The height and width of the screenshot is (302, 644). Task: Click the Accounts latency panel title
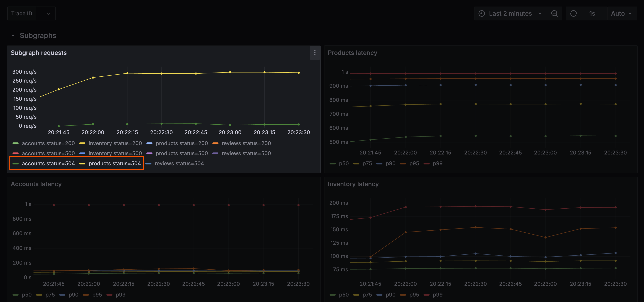coord(36,184)
